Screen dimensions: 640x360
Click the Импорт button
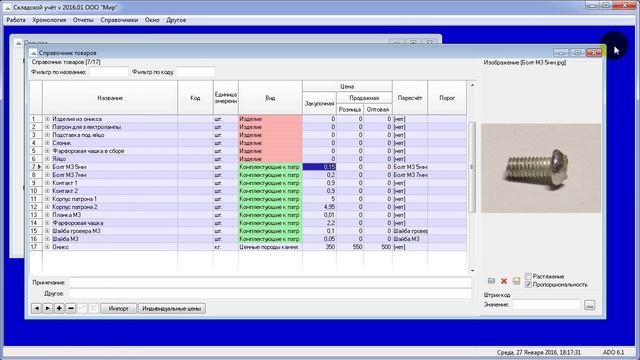click(x=119, y=309)
